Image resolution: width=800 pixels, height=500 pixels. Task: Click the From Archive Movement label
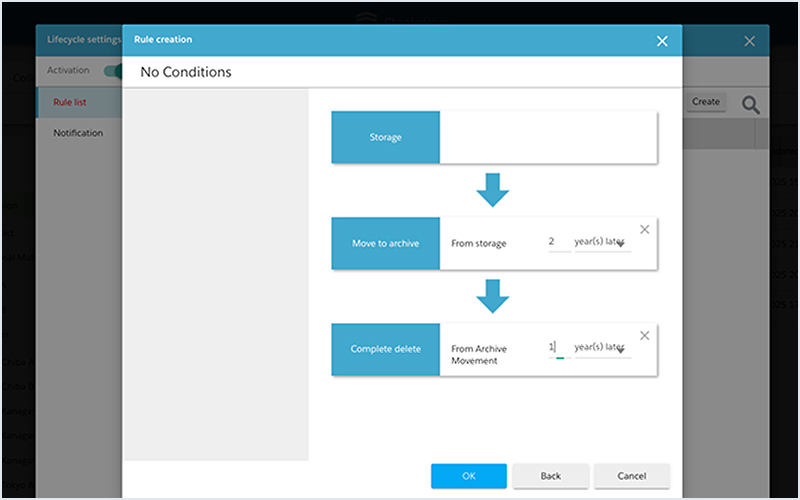point(479,355)
